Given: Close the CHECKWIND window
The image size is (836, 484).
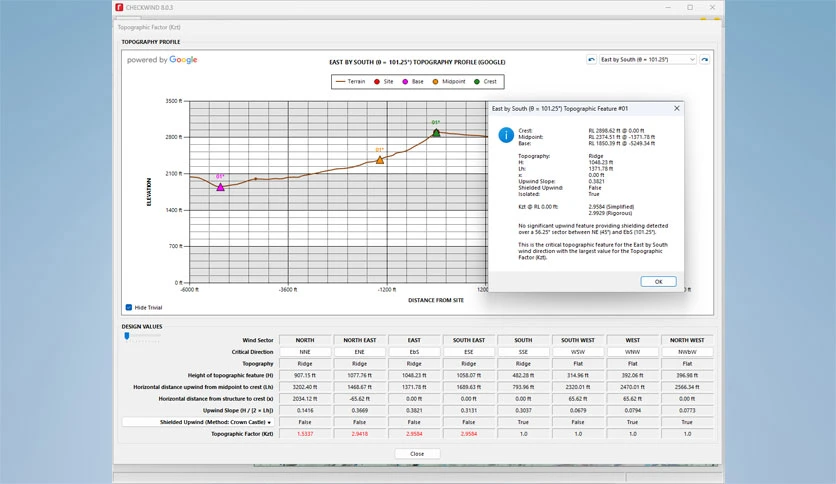Looking at the screenshot, I should [712, 7].
